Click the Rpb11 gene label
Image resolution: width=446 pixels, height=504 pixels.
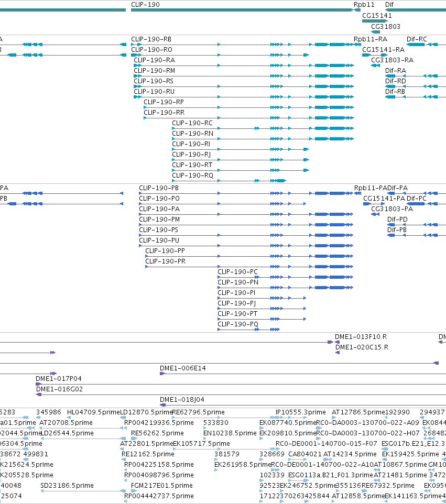point(364,5)
